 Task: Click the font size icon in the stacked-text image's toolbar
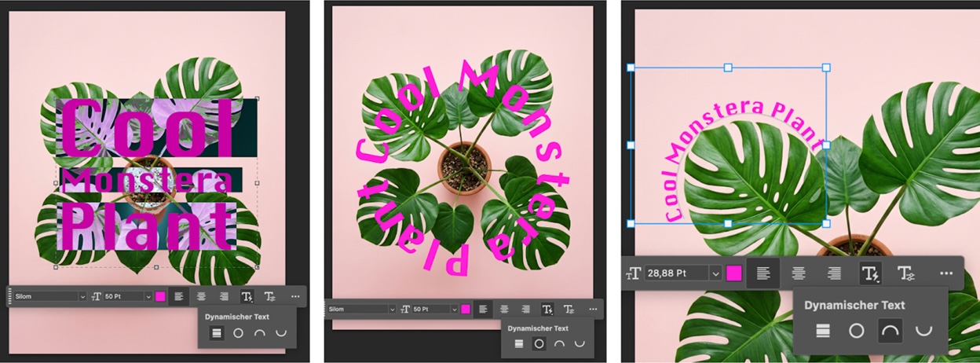click(x=97, y=296)
